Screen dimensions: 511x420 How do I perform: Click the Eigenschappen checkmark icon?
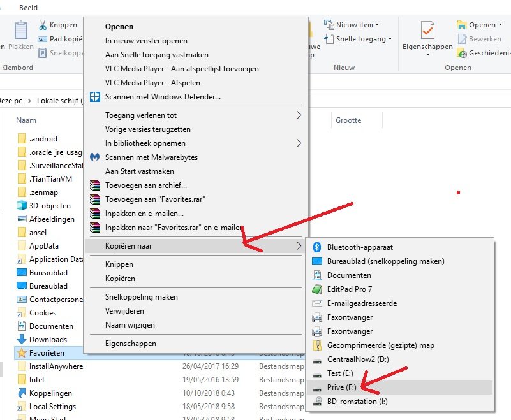[427, 31]
